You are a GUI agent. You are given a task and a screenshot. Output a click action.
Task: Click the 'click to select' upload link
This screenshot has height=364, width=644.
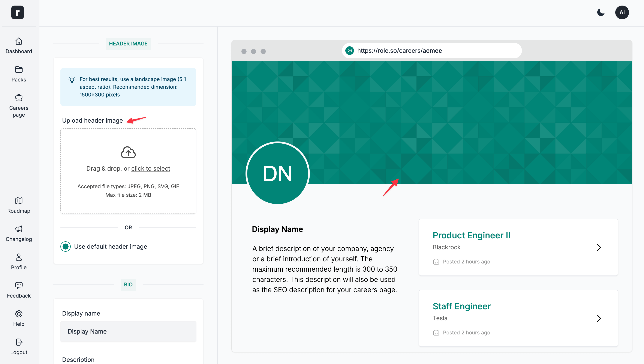click(150, 169)
